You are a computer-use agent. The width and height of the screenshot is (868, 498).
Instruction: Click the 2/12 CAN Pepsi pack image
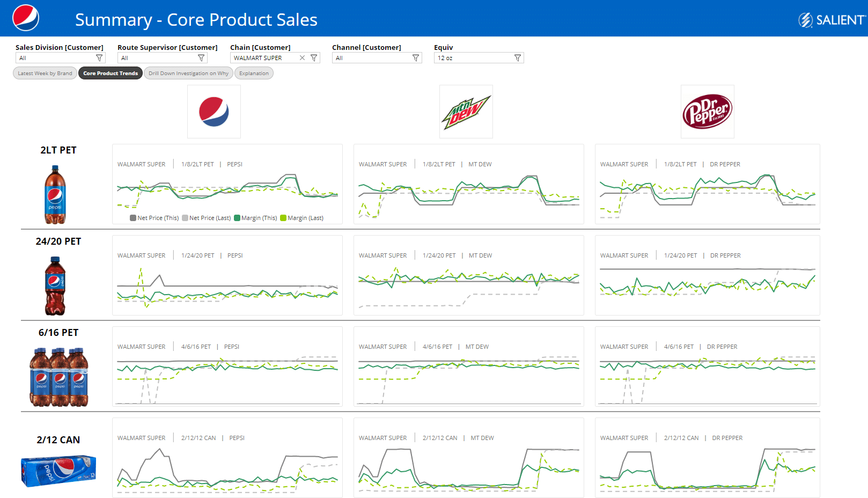click(x=58, y=471)
